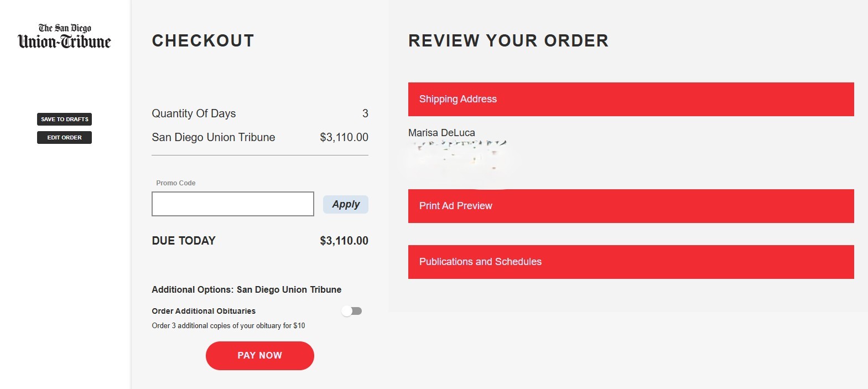Focus the Promo Code text field

click(233, 204)
